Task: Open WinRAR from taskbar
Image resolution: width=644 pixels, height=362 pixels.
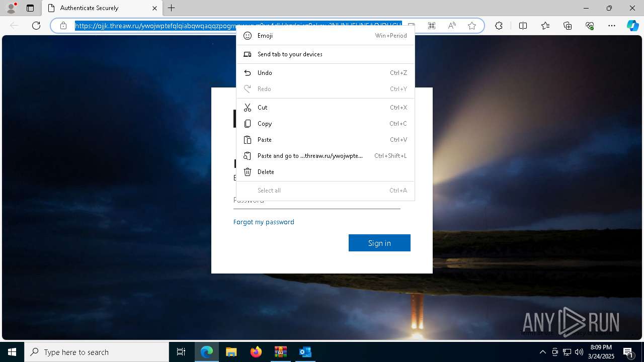Action: click(x=280, y=352)
